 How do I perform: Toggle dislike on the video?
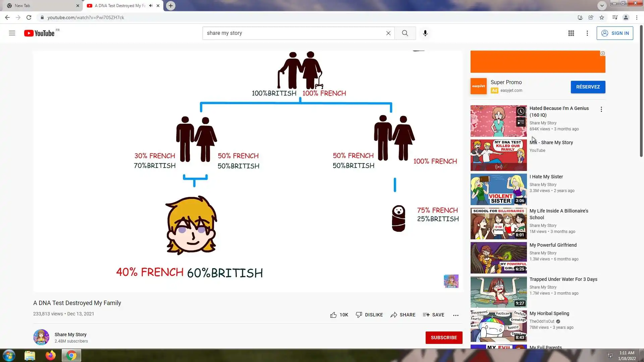[x=359, y=315]
